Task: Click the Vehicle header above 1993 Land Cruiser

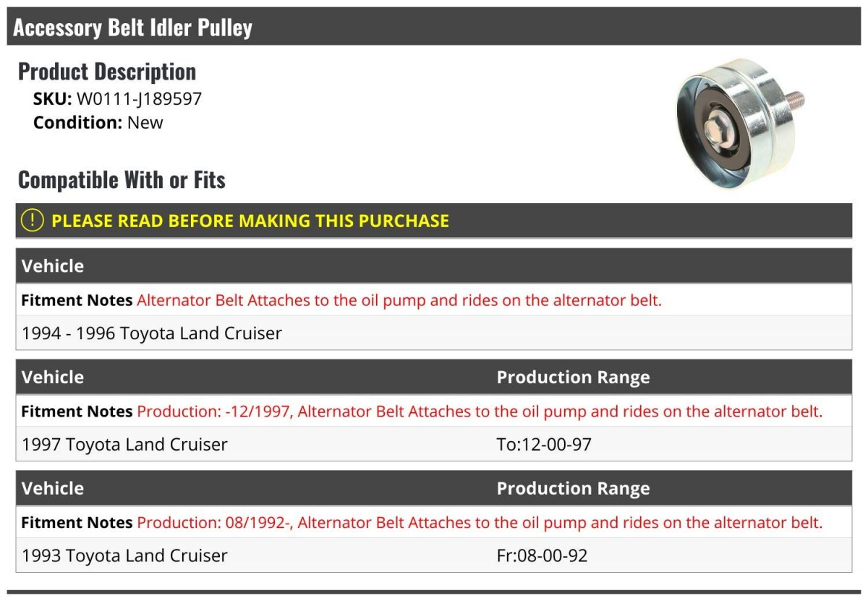Action: point(53,489)
